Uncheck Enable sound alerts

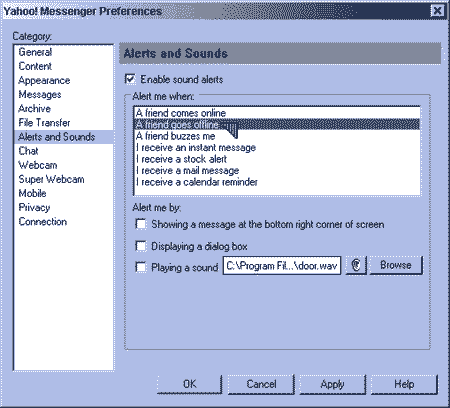(130, 79)
